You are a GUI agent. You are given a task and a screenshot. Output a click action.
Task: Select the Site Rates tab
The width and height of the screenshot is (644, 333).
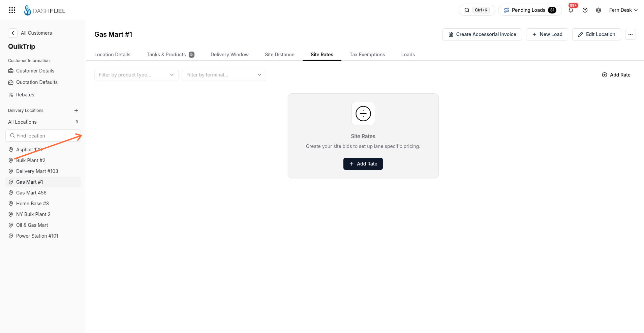[x=322, y=55]
